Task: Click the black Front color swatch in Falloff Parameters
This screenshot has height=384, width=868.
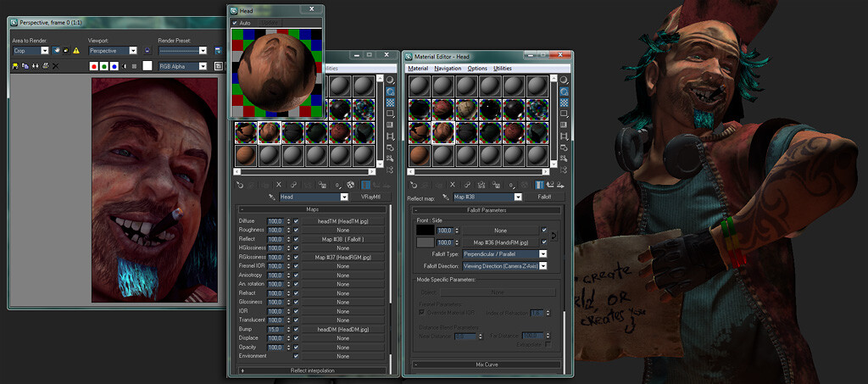Action: tap(426, 230)
